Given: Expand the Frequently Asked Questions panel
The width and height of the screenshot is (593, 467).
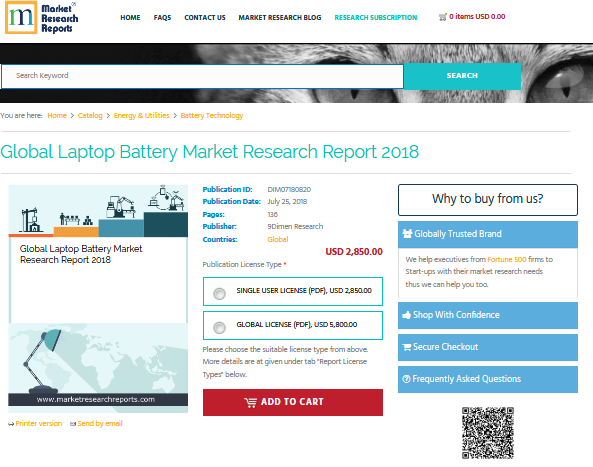Looking at the screenshot, I should 488,379.
